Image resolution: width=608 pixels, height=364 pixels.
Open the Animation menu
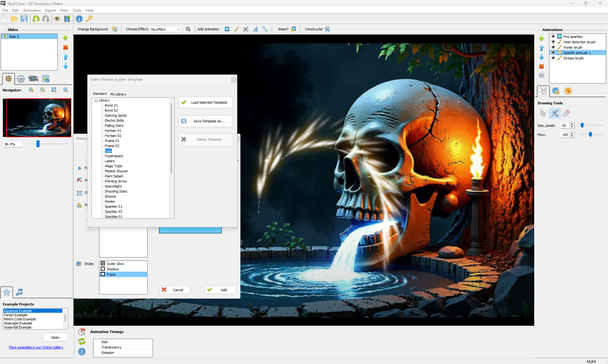click(x=32, y=10)
